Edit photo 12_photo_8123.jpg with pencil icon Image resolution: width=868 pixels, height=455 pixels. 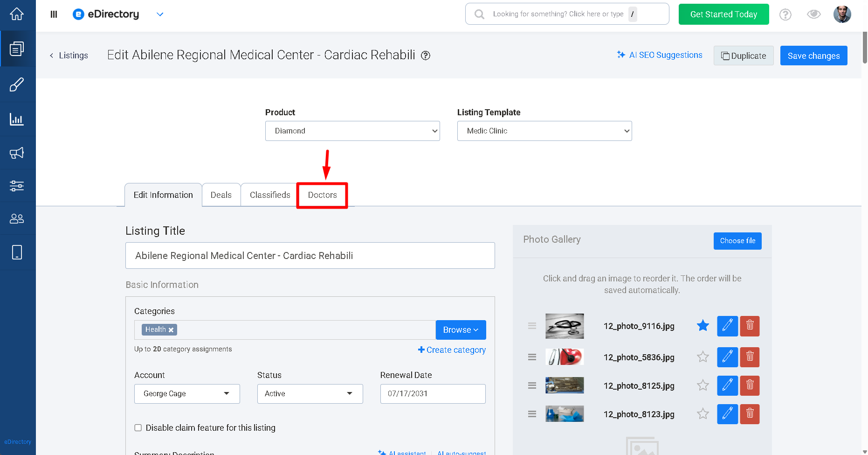click(x=727, y=414)
